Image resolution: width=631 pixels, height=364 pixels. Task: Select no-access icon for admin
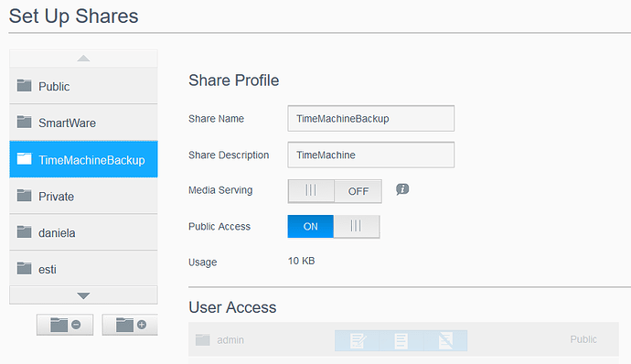(445, 340)
